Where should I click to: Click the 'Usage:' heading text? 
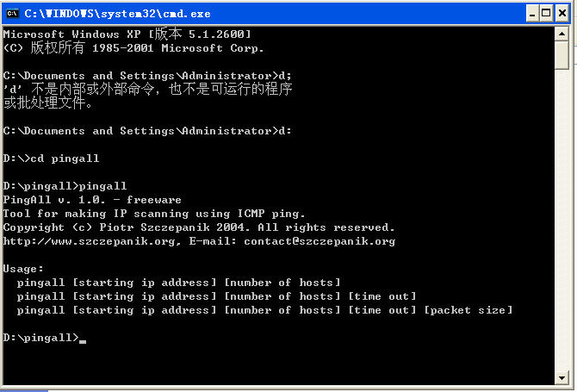(x=23, y=269)
